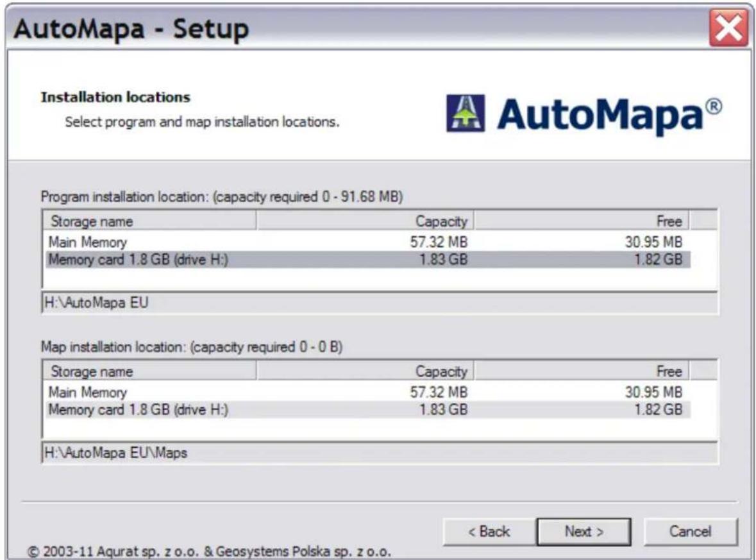Click 1.82 GB free value in map list
The image size is (756, 560).
tap(658, 409)
